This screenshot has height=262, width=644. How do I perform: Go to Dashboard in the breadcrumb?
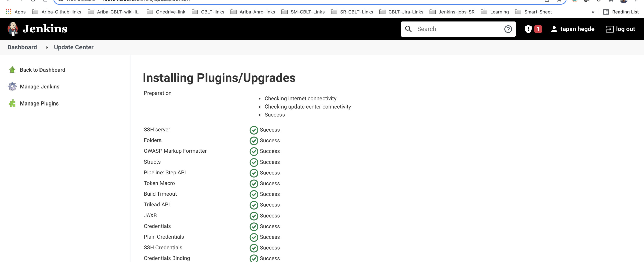pos(22,47)
